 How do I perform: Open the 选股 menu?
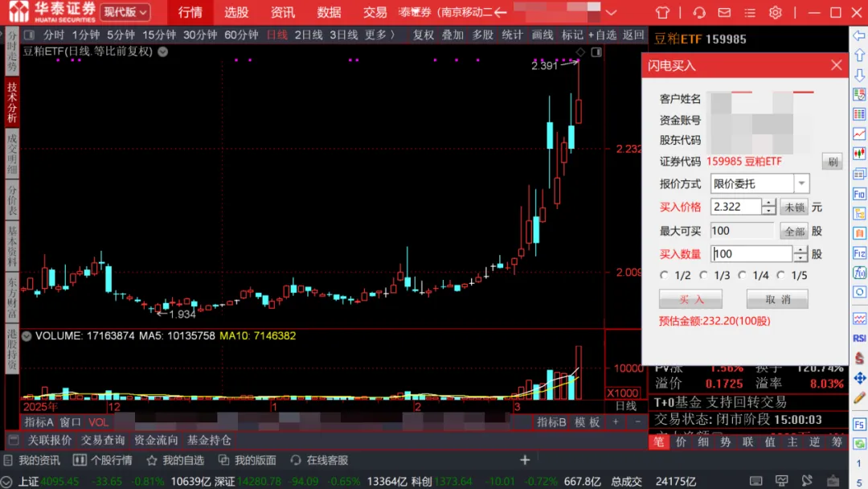236,12
